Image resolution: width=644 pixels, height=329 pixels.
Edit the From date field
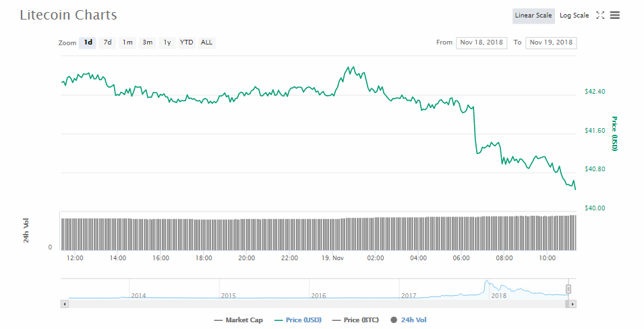click(481, 42)
